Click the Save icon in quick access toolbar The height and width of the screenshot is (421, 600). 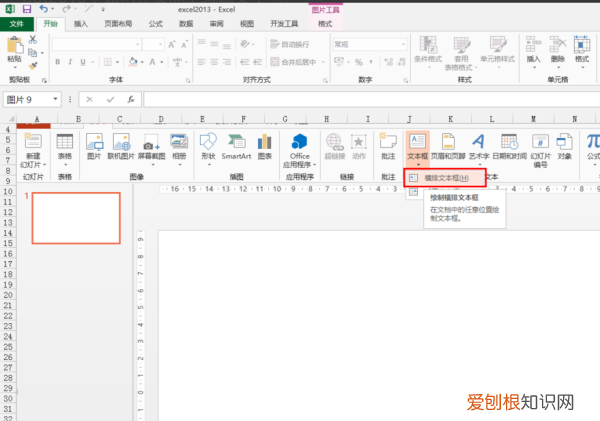coord(27,9)
